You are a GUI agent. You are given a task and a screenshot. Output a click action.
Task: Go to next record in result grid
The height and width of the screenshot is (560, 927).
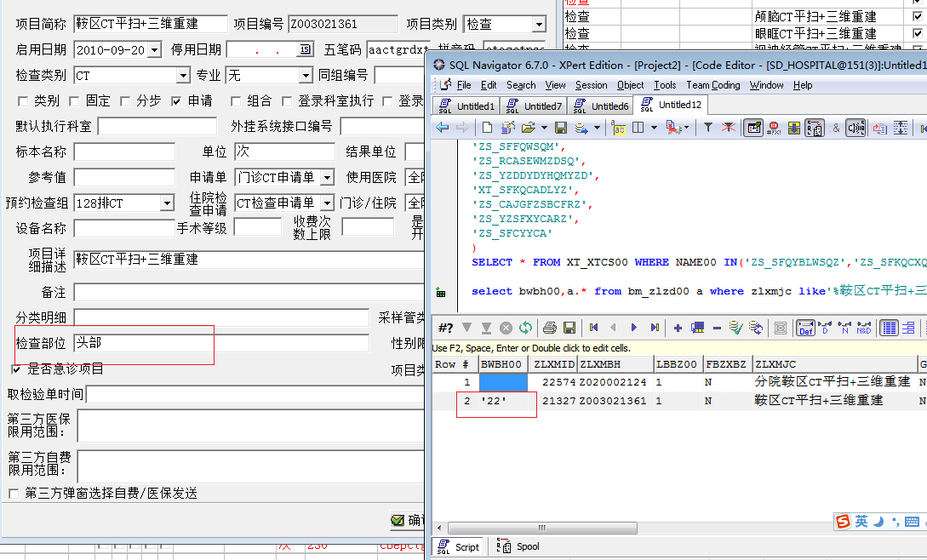(x=633, y=328)
